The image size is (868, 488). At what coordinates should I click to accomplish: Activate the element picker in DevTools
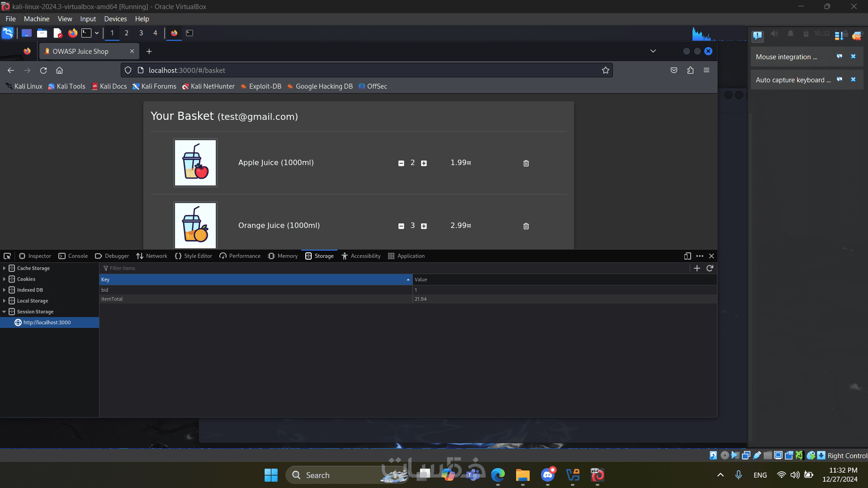click(x=7, y=256)
